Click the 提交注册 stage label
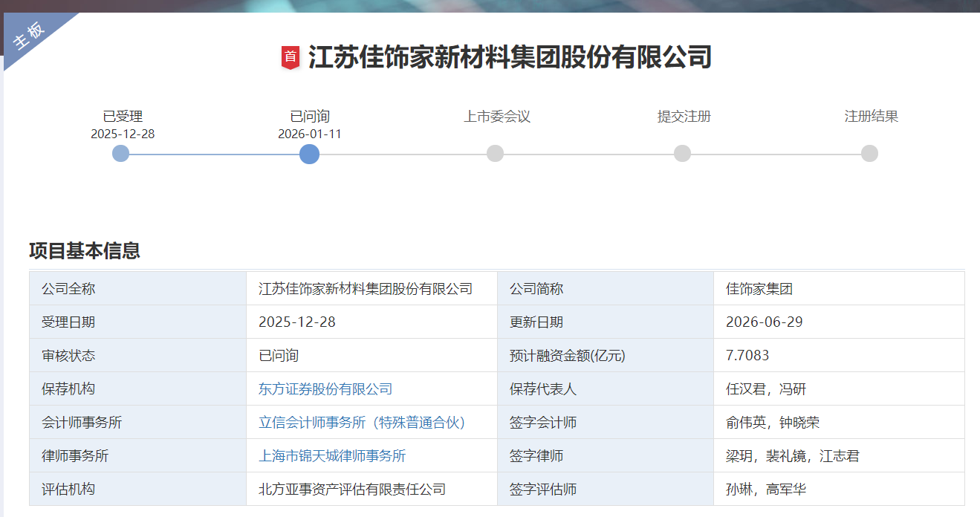This screenshot has width=980, height=517. (684, 117)
